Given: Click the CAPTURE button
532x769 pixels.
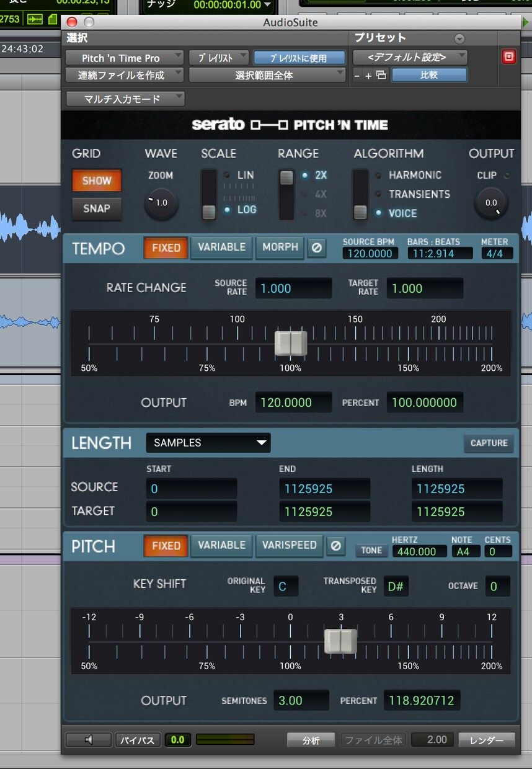Looking at the screenshot, I should pos(489,443).
